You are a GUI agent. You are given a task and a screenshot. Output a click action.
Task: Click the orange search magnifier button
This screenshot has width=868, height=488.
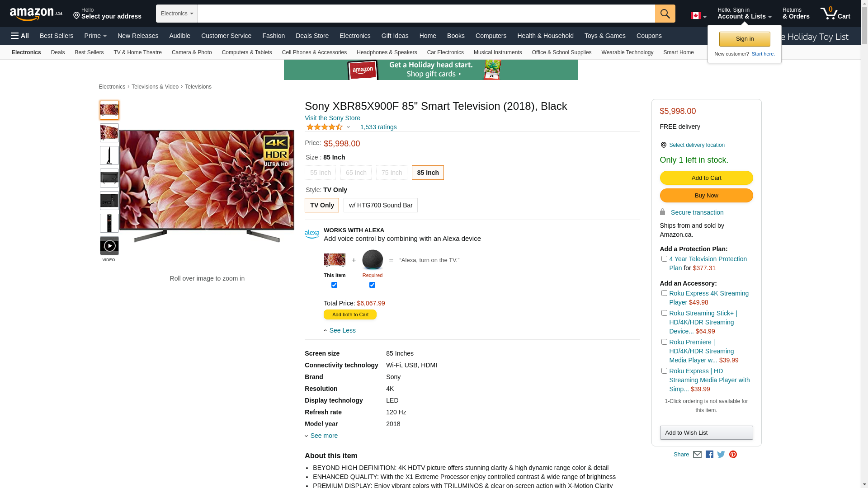point(665,14)
